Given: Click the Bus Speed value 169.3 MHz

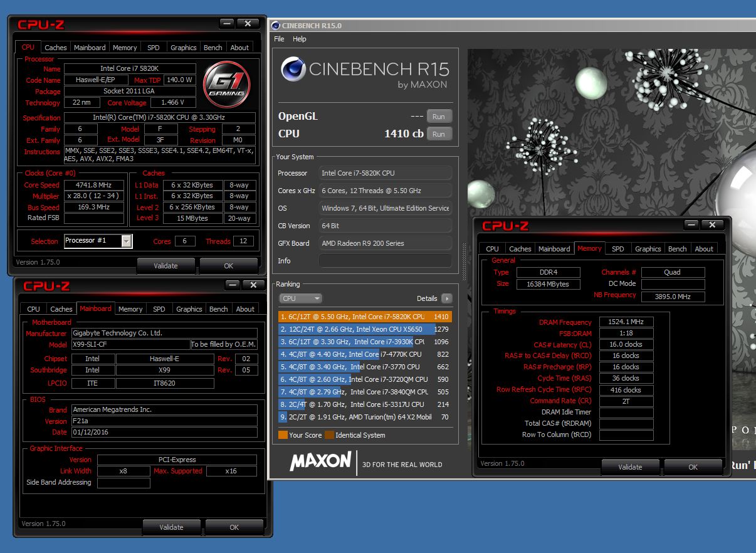Looking at the screenshot, I should point(94,208).
